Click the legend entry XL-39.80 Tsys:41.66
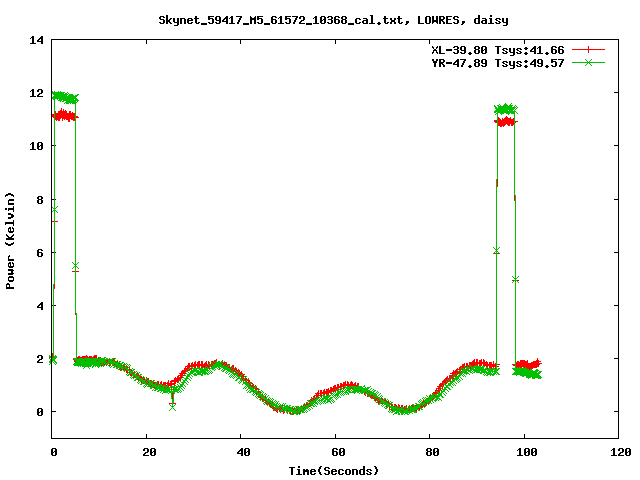640x480 pixels. pyautogui.click(x=498, y=50)
